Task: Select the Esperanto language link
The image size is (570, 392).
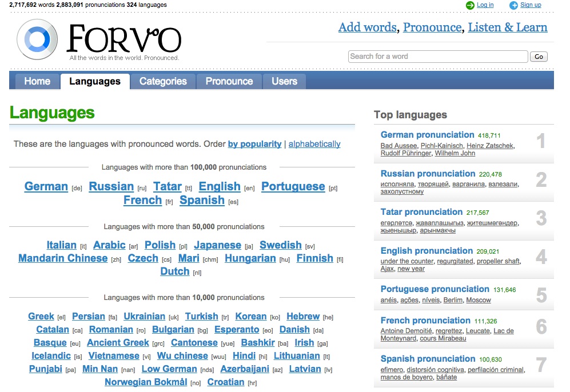Action: point(237,330)
